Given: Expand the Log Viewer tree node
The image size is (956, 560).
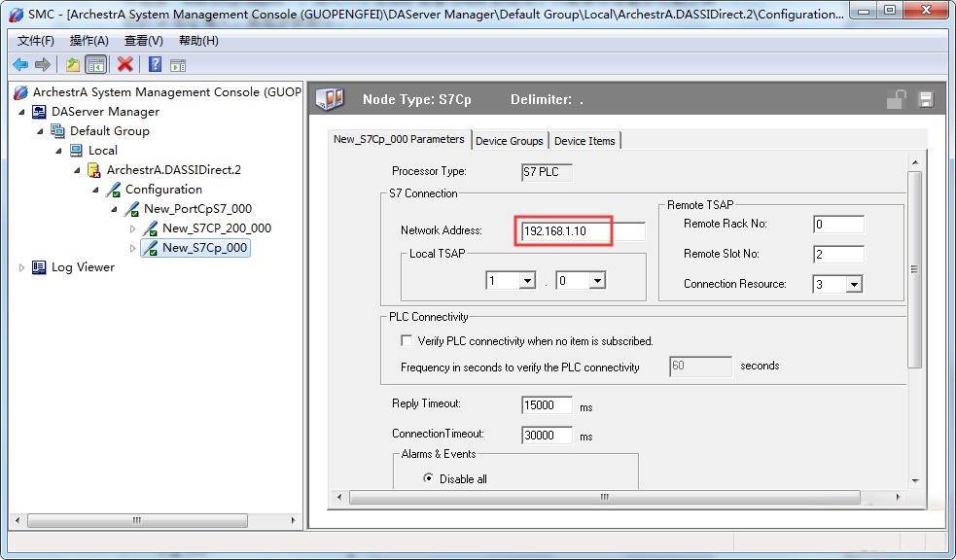Looking at the screenshot, I should click(x=22, y=267).
